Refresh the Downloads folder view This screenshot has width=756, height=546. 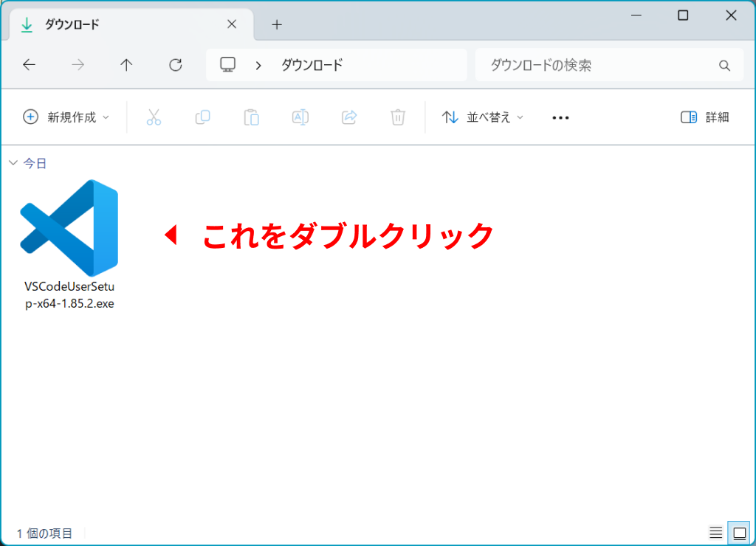(176, 65)
